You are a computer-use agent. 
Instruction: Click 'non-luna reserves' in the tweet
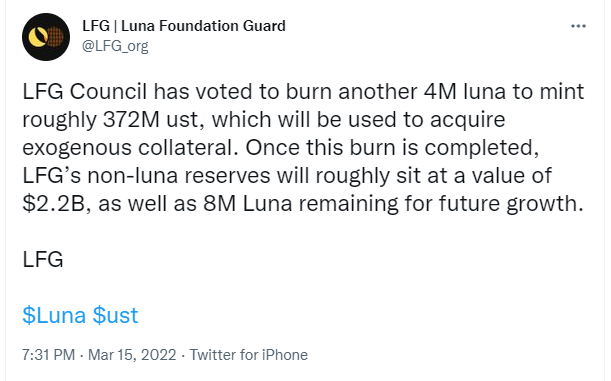178,175
